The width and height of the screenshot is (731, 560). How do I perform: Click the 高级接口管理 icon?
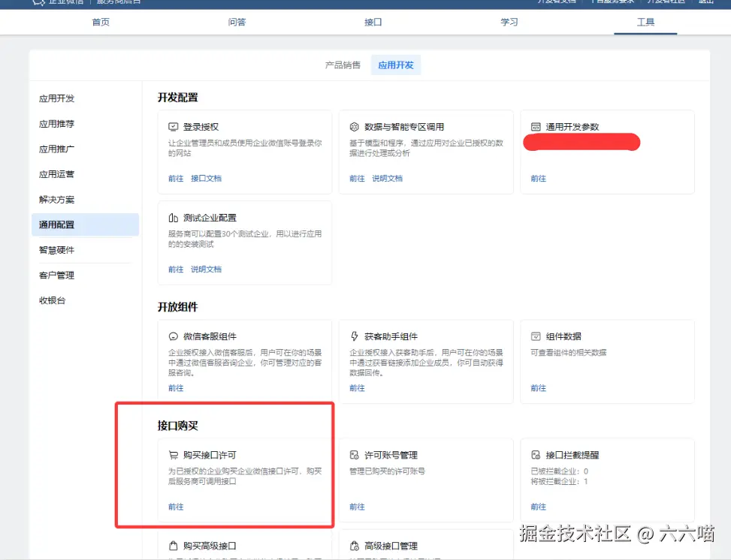tap(355, 546)
